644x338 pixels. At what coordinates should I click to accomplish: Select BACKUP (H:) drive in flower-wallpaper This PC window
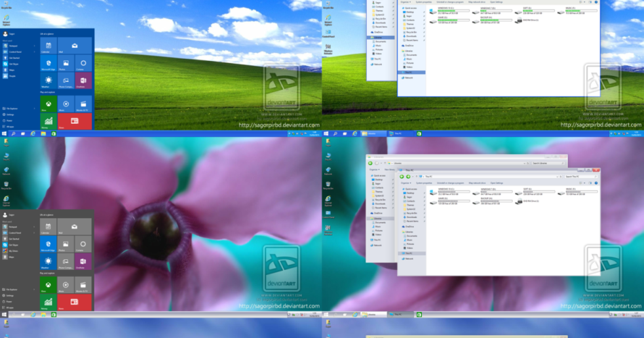tap(491, 201)
